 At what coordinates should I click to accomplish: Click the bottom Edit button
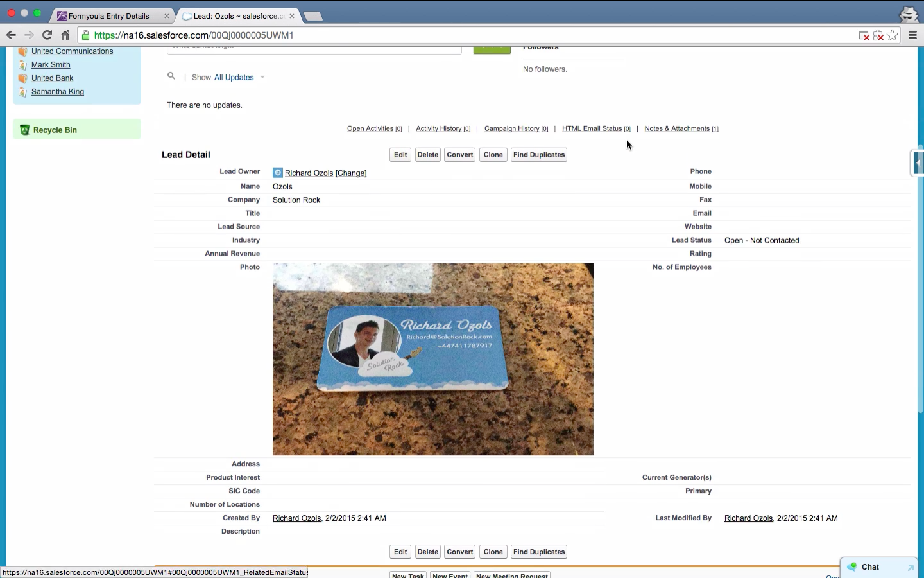(400, 552)
